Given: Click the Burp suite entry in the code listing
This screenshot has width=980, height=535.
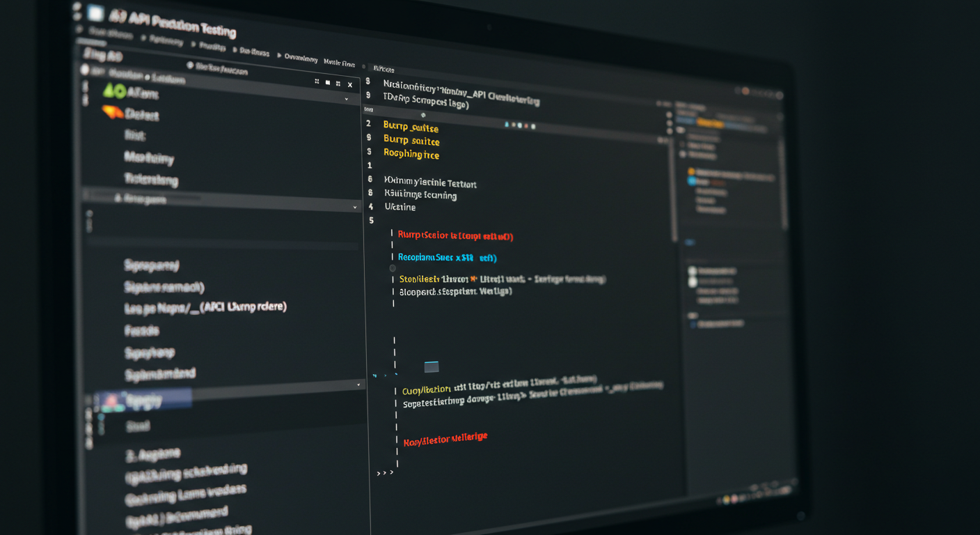Looking at the screenshot, I should [411, 141].
